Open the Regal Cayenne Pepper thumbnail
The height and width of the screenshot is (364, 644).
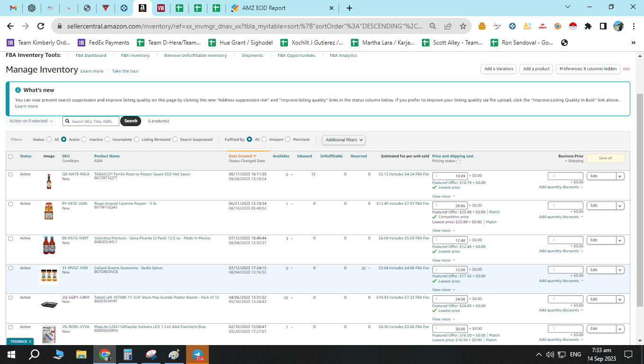click(x=49, y=211)
